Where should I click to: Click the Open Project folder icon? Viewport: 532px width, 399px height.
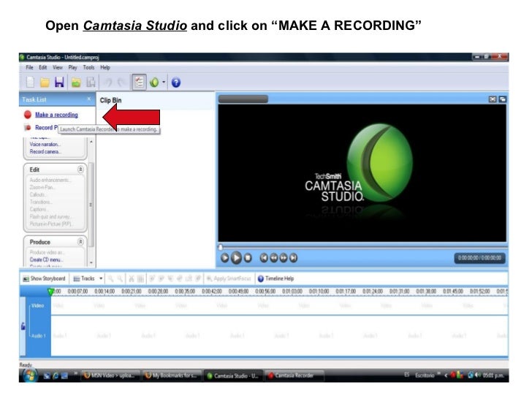click(x=45, y=82)
